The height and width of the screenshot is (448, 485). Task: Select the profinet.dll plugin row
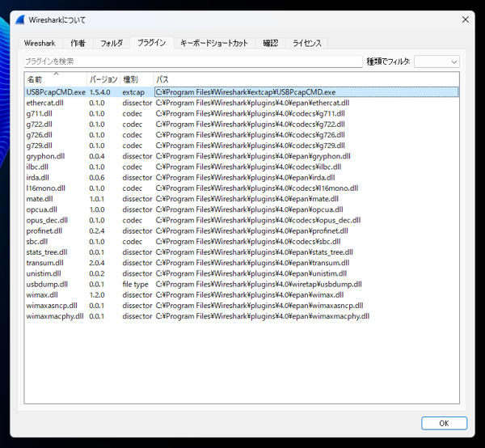click(242, 230)
